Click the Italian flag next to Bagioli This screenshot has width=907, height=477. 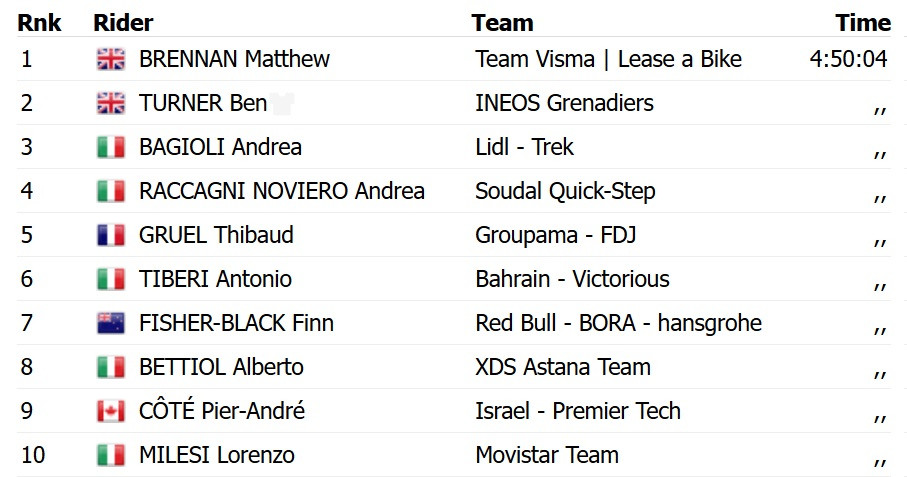tap(110, 147)
